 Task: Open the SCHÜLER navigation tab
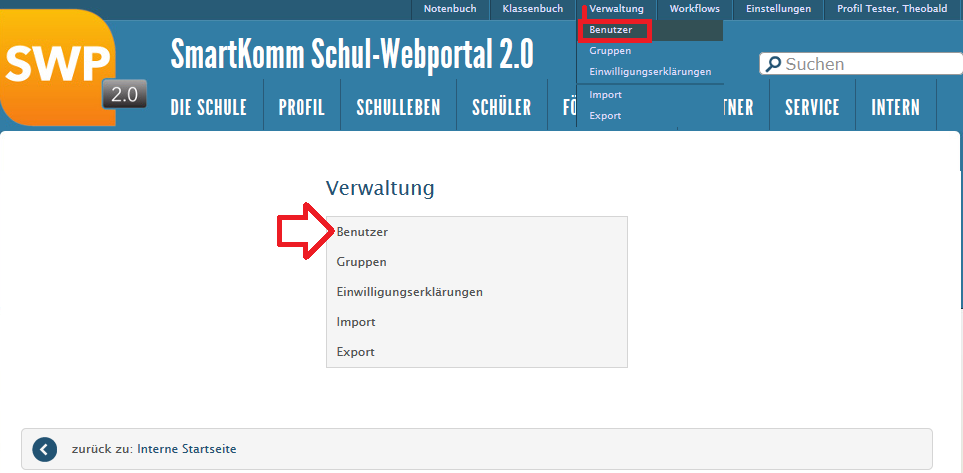502,106
